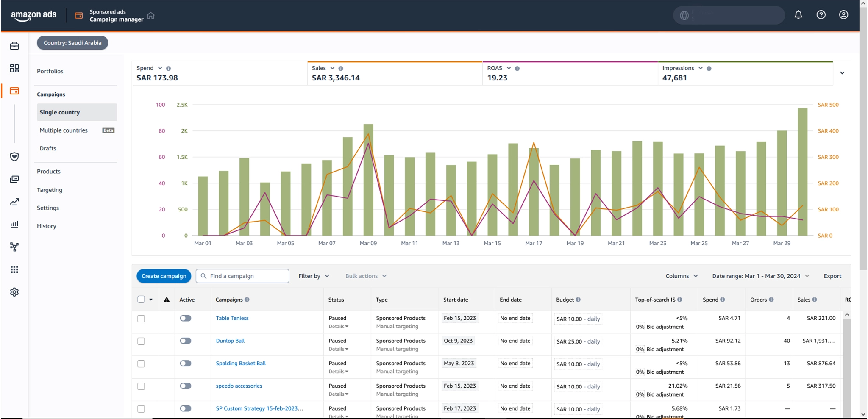Click the bar chart icon in sidebar
Viewport: 868px width, 419px height.
pyautogui.click(x=14, y=225)
